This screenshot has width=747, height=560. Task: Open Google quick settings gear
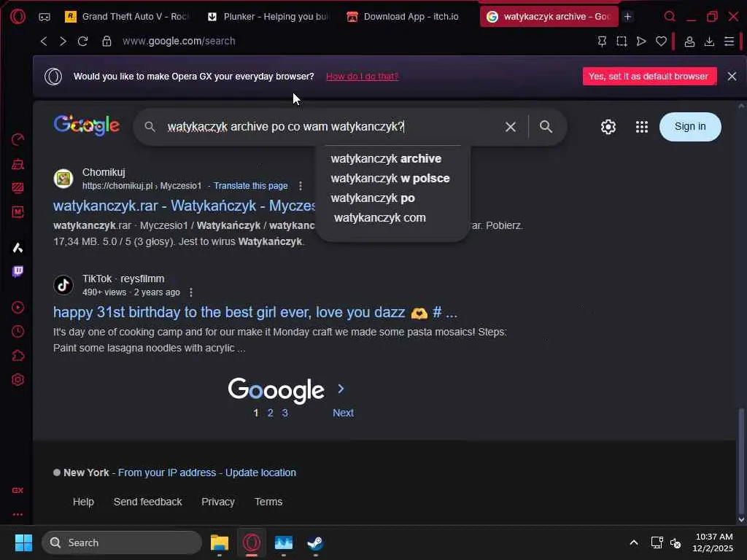pyautogui.click(x=608, y=127)
